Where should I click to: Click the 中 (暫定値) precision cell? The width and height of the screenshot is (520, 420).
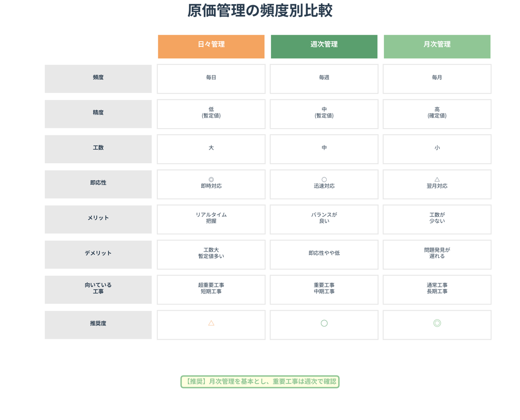coord(324,114)
